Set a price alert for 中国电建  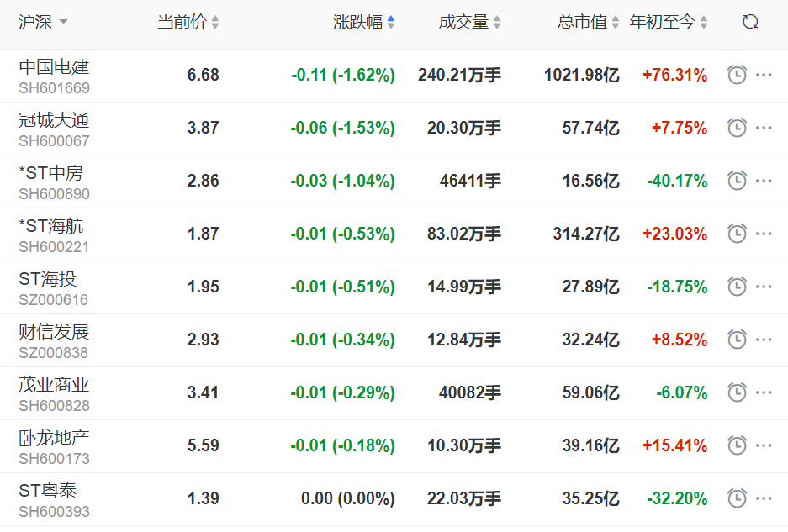point(737,75)
